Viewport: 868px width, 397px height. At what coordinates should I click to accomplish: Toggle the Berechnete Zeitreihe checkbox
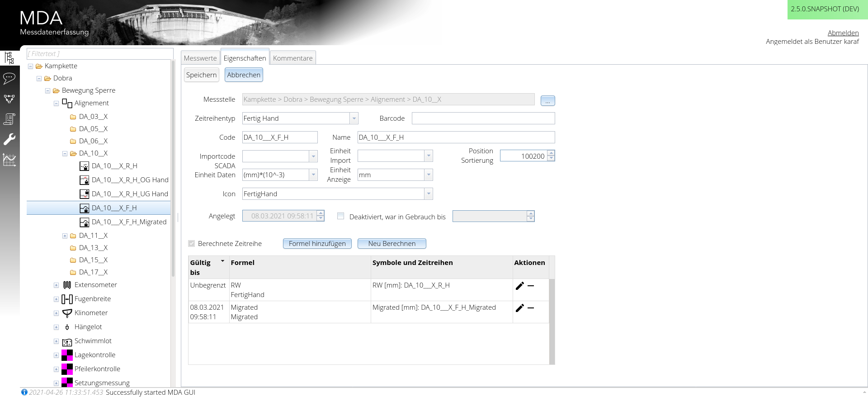(x=192, y=244)
